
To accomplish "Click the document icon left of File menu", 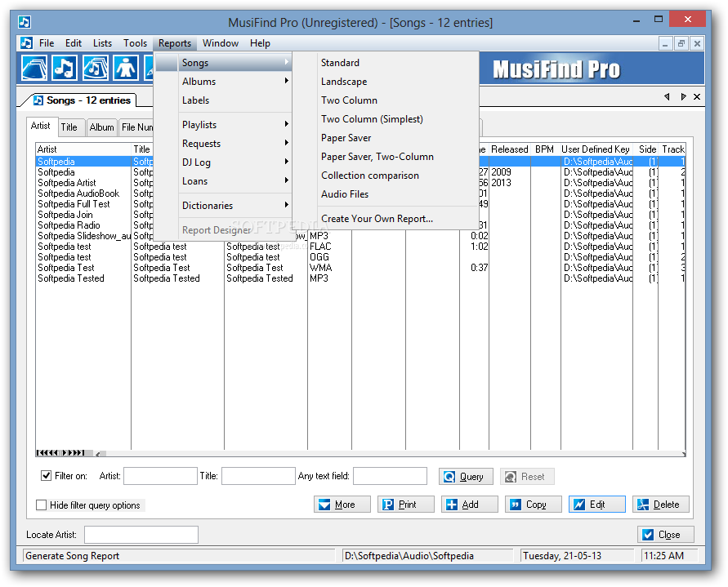I will click(26, 43).
